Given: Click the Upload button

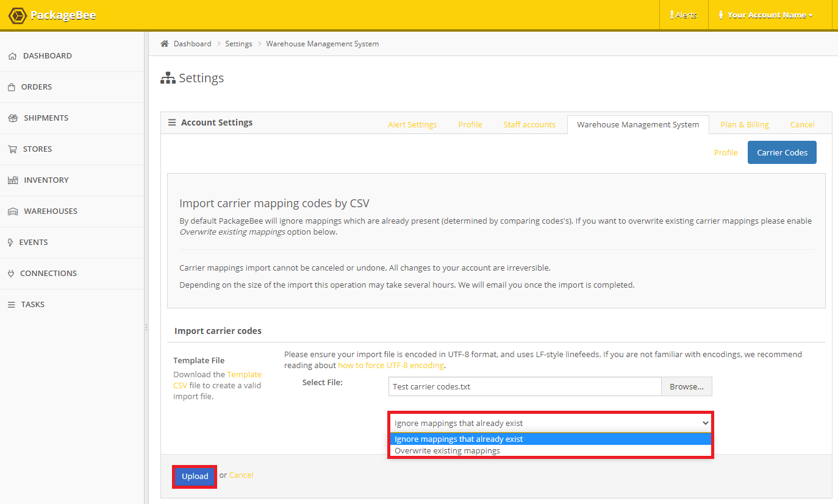Looking at the screenshot, I should [x=194, y=476].
